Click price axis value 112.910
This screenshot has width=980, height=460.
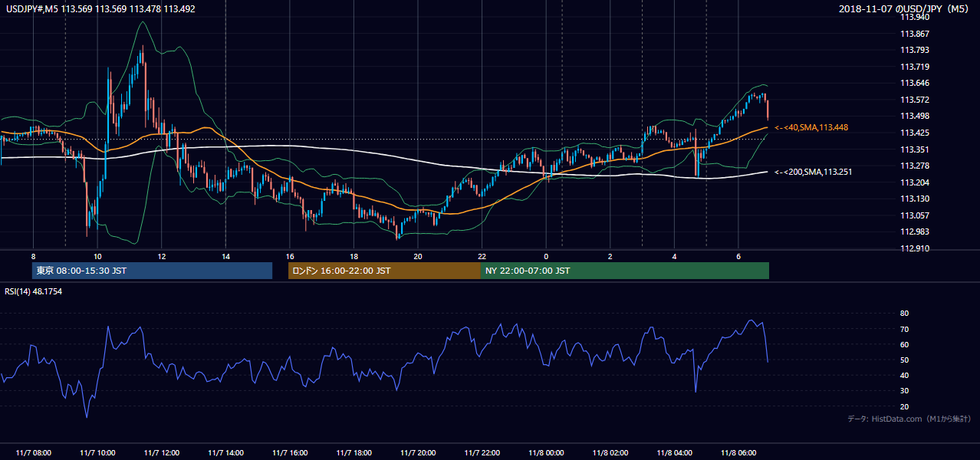click(914, 248)
